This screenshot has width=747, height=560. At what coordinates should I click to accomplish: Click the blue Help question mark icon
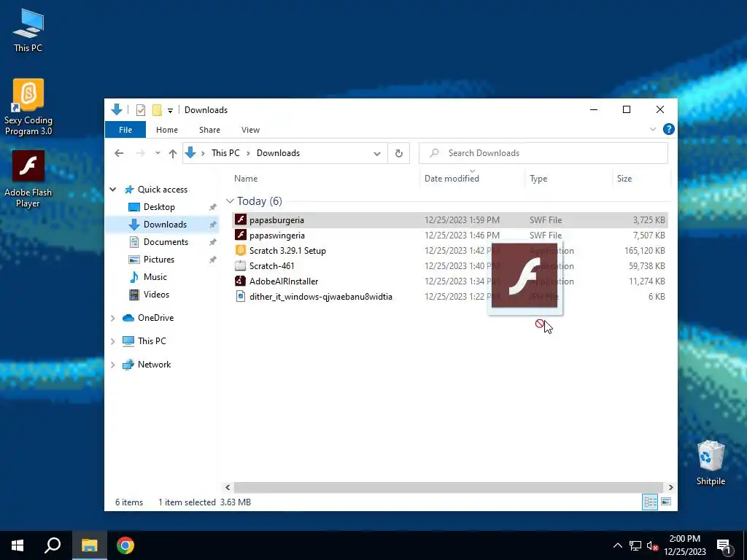(668, 129)
